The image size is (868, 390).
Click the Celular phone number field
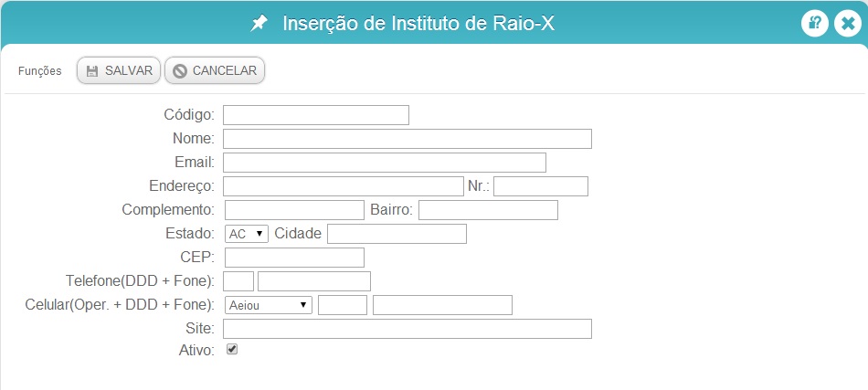(443, 305)
